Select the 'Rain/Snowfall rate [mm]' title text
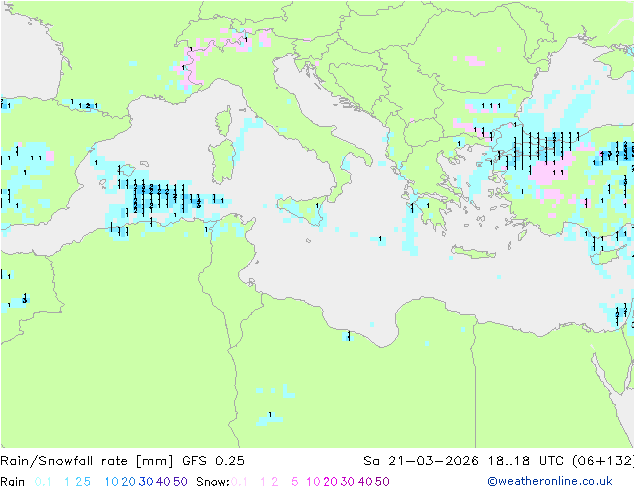 87,461
